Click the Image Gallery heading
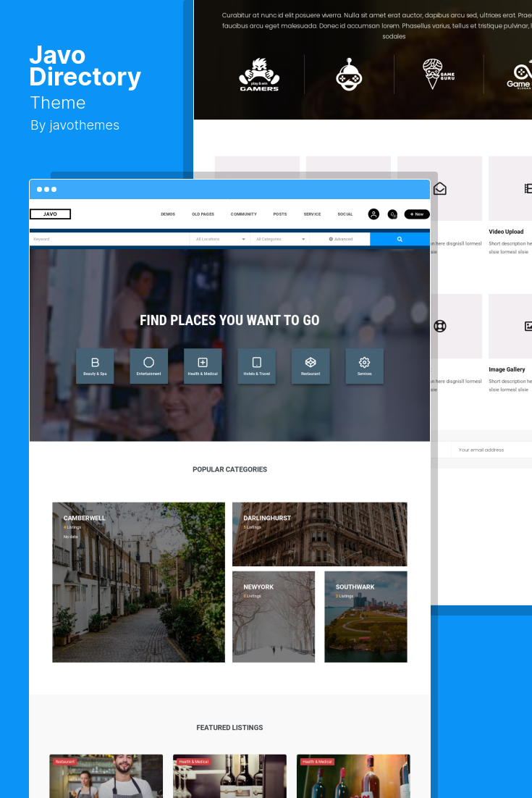 pos(507,369)
